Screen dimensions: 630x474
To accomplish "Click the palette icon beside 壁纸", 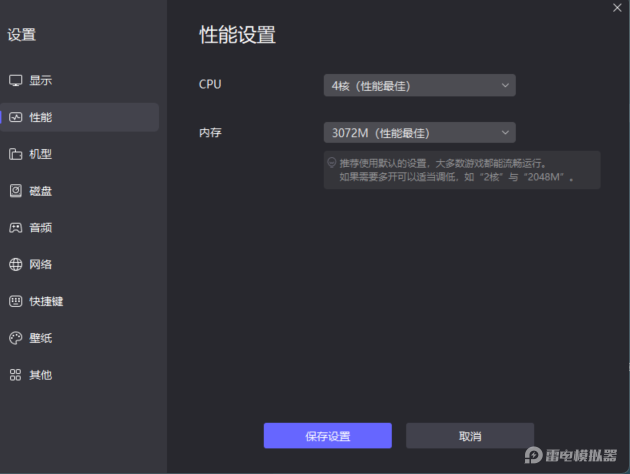I will pyautogui.click(x=15, y=338).
